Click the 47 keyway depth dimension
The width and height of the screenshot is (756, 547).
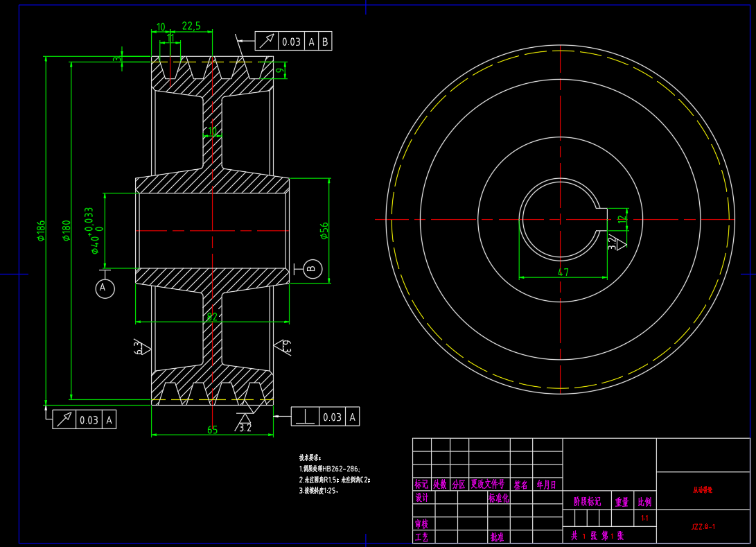tap(563, 272)
